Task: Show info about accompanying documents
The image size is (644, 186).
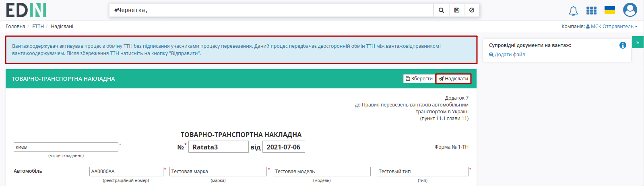Action: coord(623,45)
